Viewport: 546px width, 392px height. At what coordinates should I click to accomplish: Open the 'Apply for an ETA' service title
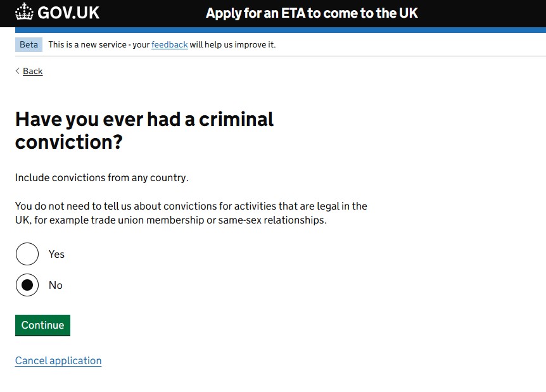312,13
